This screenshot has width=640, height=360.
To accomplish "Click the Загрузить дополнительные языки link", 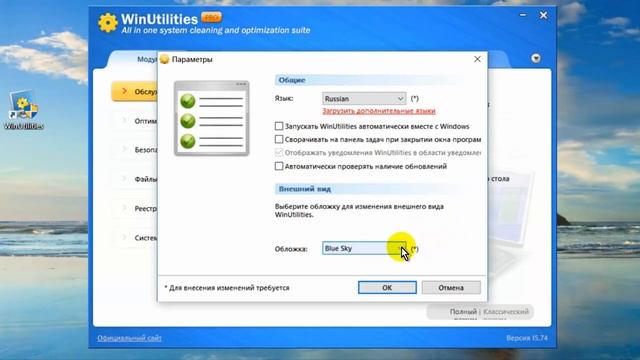I will 379,111.
